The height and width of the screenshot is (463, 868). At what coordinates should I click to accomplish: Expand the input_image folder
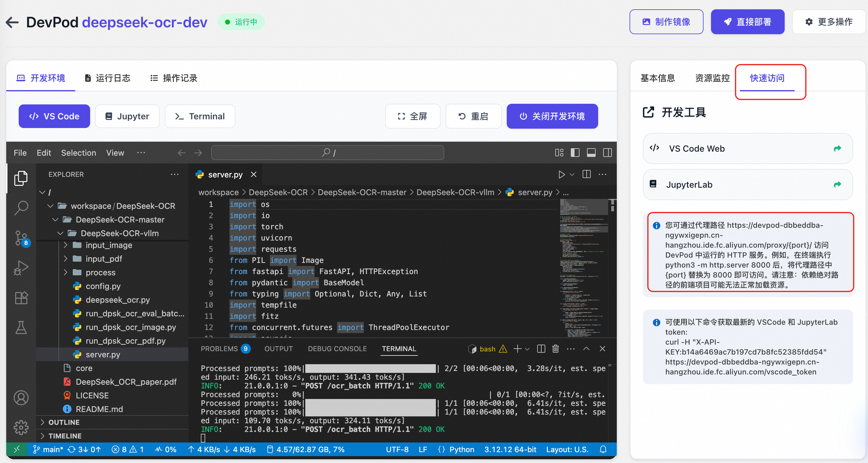[108, 245]
